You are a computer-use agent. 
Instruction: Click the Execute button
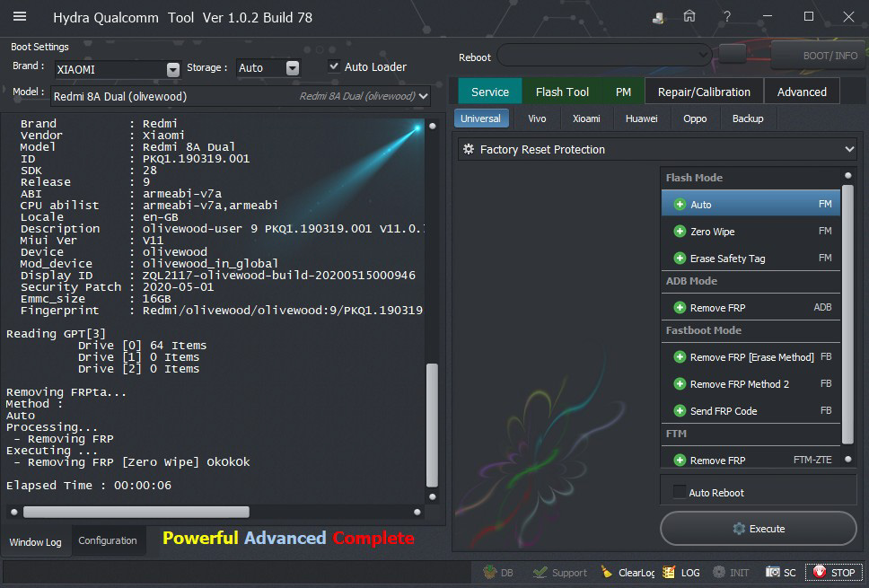758,529
